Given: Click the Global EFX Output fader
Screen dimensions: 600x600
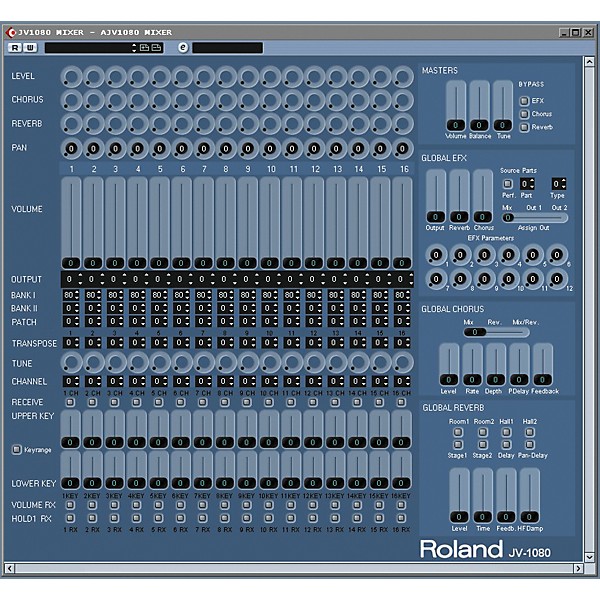Looking at the screenshot, I should click(435, 196).
